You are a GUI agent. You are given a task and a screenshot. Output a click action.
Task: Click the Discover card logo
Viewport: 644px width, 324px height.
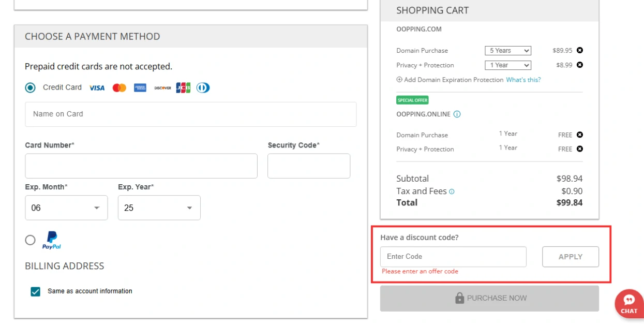click(x=162, y=88)
